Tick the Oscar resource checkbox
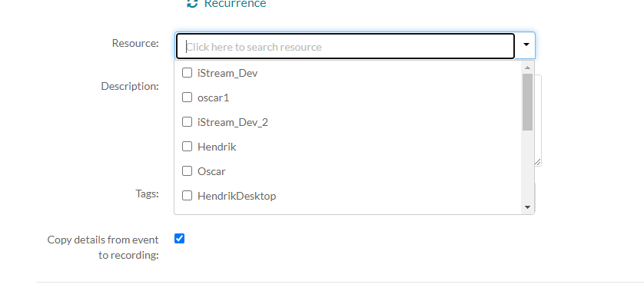The width and height of the screenshot is (644, 301). click(x=187, y=170)
